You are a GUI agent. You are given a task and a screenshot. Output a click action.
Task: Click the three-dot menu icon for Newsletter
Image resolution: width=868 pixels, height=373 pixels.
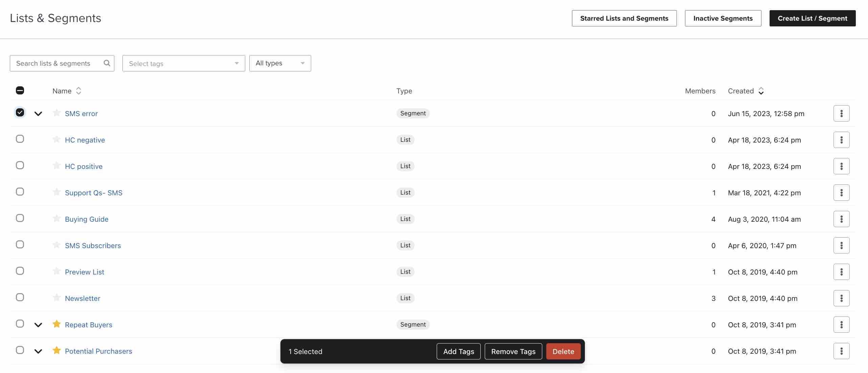841,298
